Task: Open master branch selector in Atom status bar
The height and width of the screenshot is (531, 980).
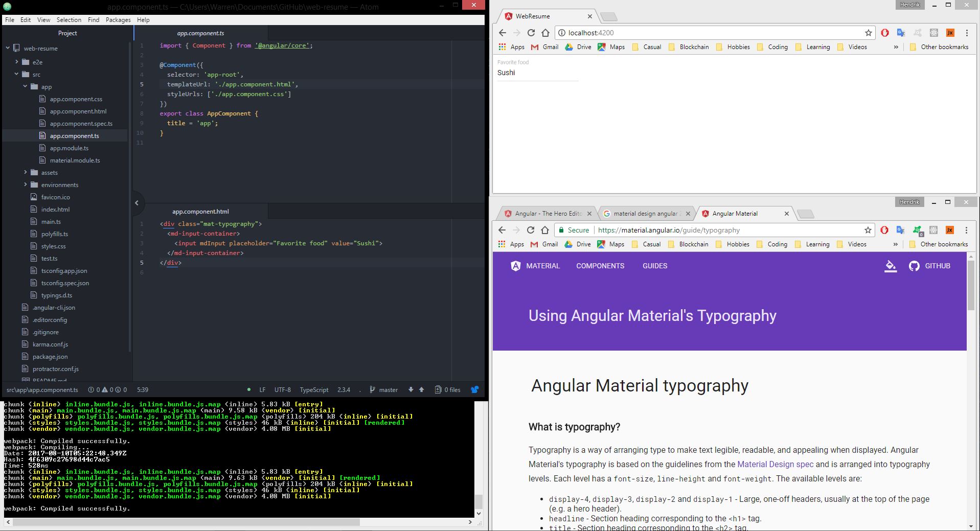Action: [384, 389]
